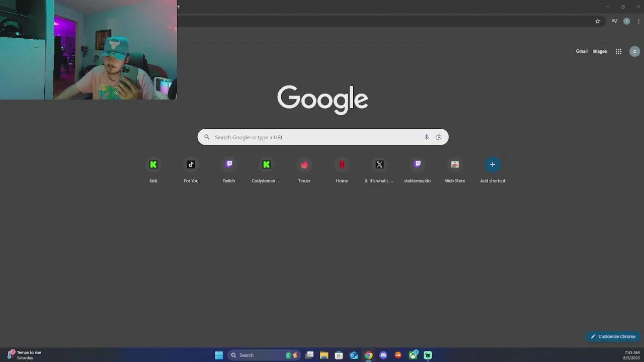Click Customize Chrome button
The height and width of the screenshot is (362, 644).
(x=613, y=336)
